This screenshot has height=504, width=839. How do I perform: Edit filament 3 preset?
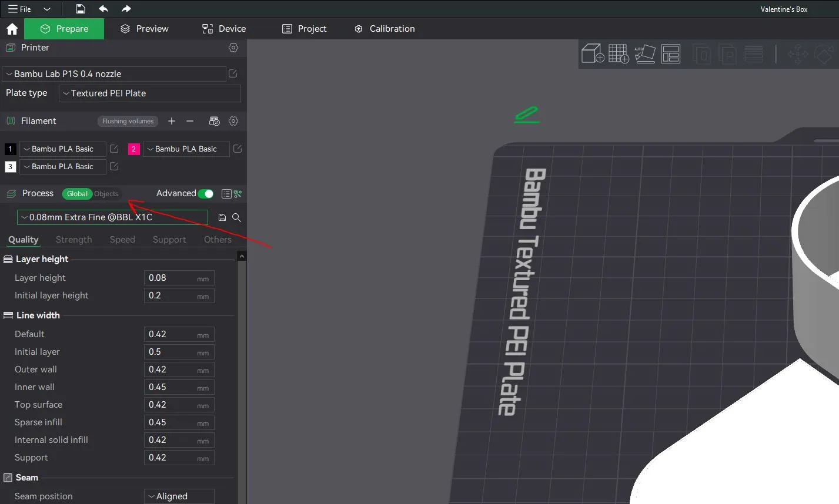pos(114,166)
